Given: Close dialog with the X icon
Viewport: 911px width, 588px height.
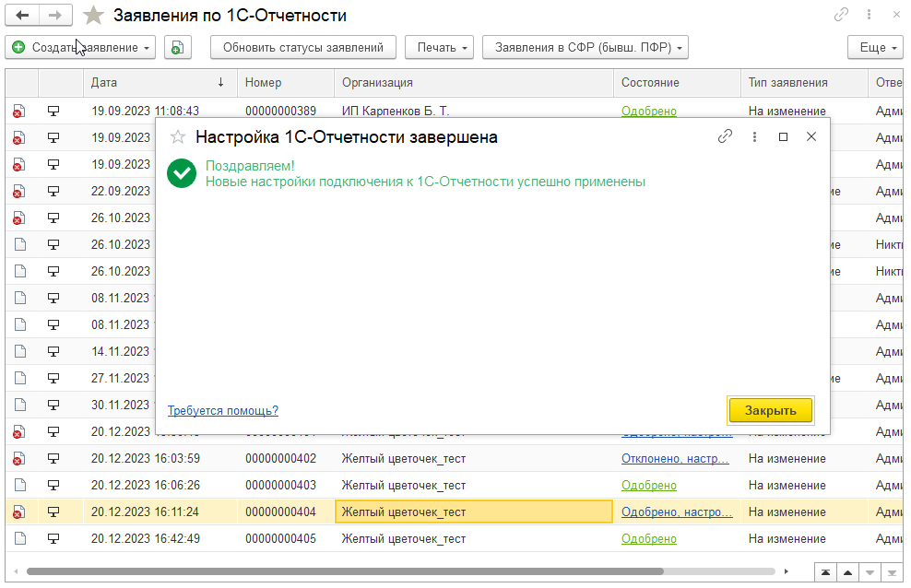Looking at the screenshot, I should tap(811, 136).
